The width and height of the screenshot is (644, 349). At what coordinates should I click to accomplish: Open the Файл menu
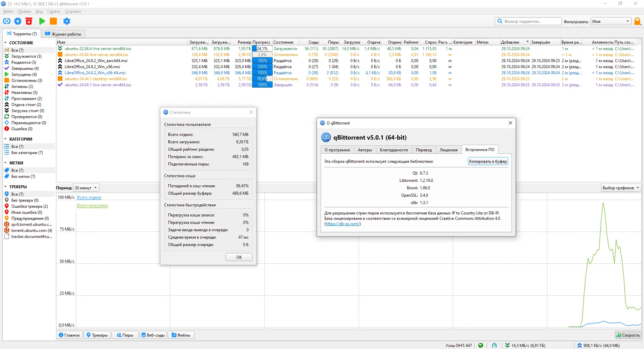[8, 11]
